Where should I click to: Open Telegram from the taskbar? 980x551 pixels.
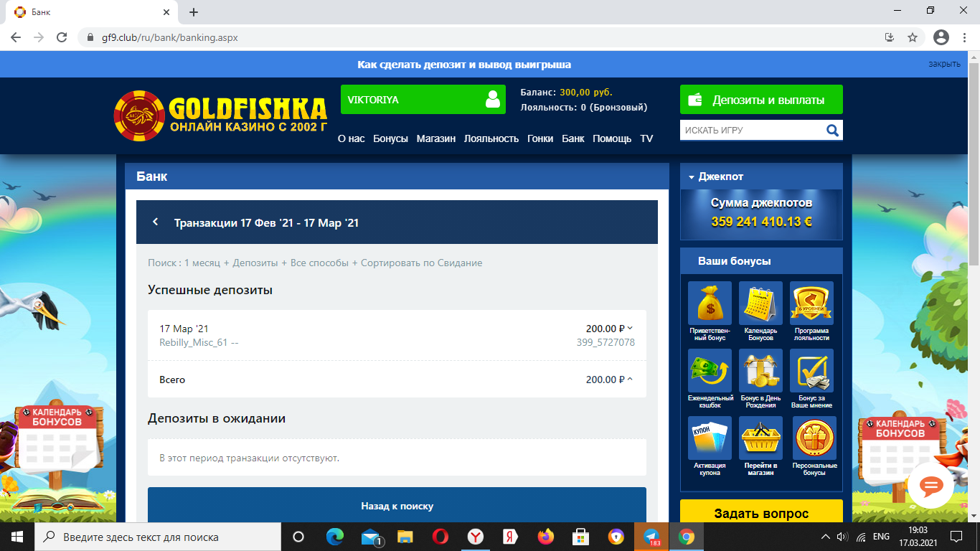[x=651, y=537]
